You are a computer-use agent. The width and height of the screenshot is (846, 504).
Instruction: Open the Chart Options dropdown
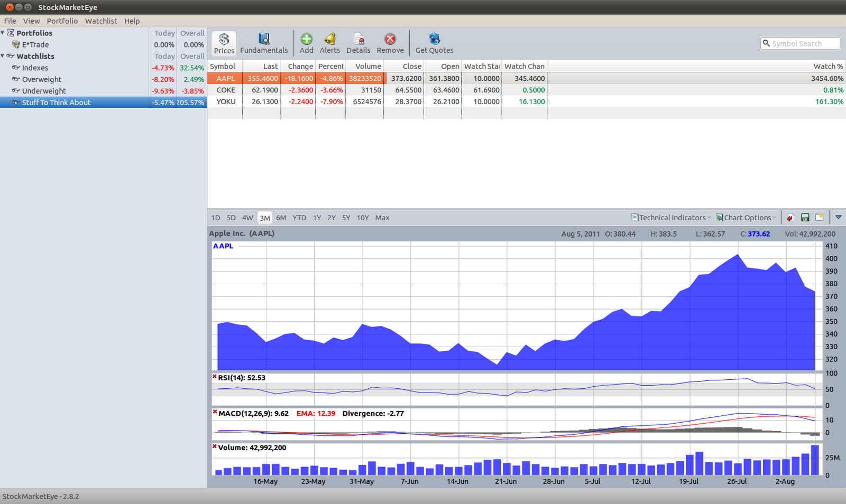tap(746, 218)
